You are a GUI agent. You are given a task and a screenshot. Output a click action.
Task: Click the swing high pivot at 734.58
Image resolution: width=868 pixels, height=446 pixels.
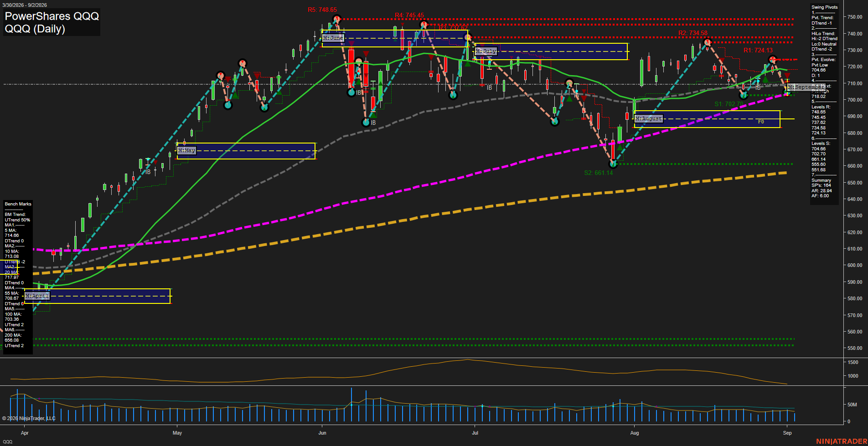click(707, 42)
